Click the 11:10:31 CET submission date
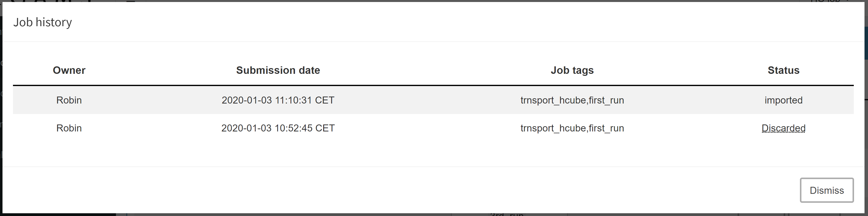The height and width of the screenshot is (216, 868). pyautogui.click(x=278, y=101)
